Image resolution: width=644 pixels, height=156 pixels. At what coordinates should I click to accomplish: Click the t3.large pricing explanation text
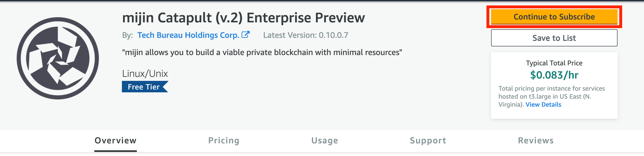(551, 96)
